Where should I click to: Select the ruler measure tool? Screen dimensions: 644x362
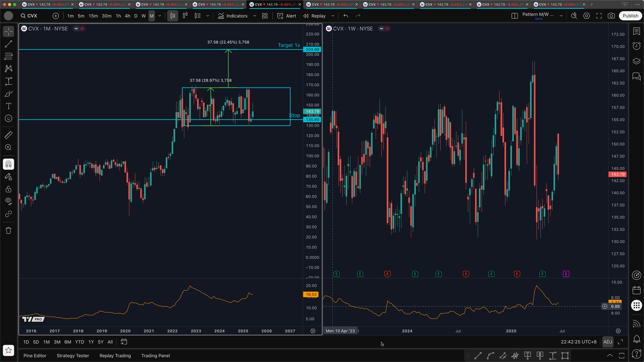pos(9,135)
